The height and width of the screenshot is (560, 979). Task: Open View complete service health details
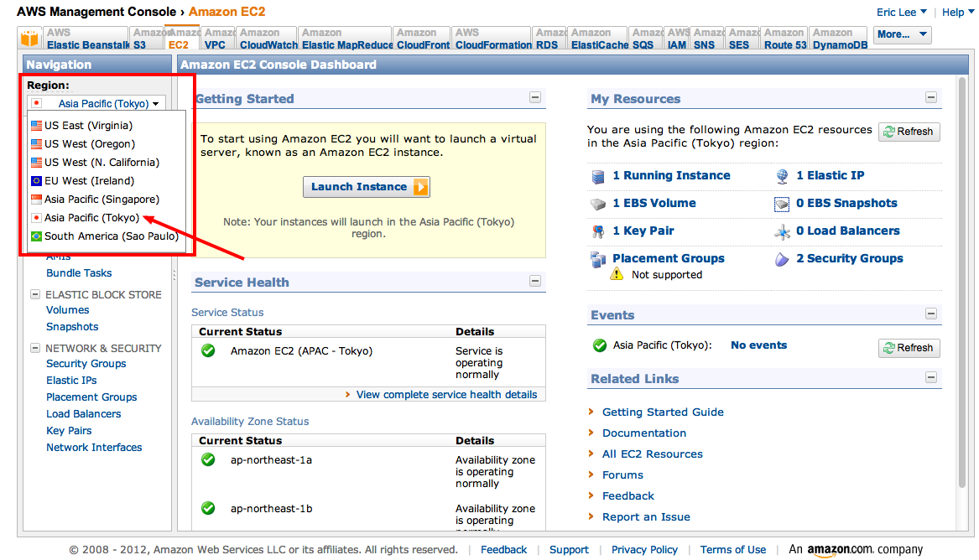[x=446, y=395]
